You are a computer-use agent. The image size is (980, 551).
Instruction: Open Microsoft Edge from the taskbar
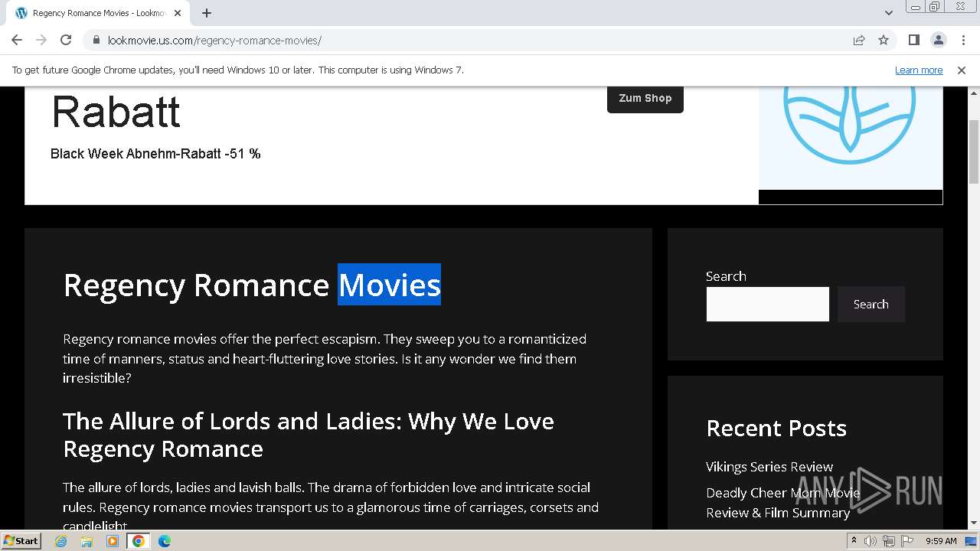click(165, 541)
